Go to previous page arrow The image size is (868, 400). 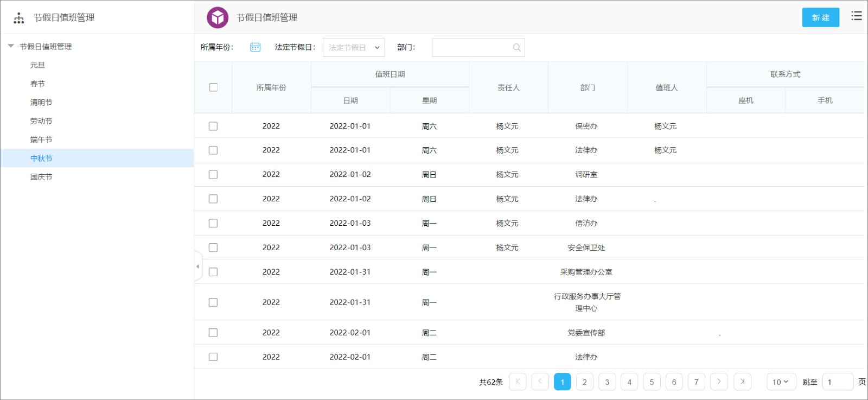pyautogui.click(x=540, y=382)
